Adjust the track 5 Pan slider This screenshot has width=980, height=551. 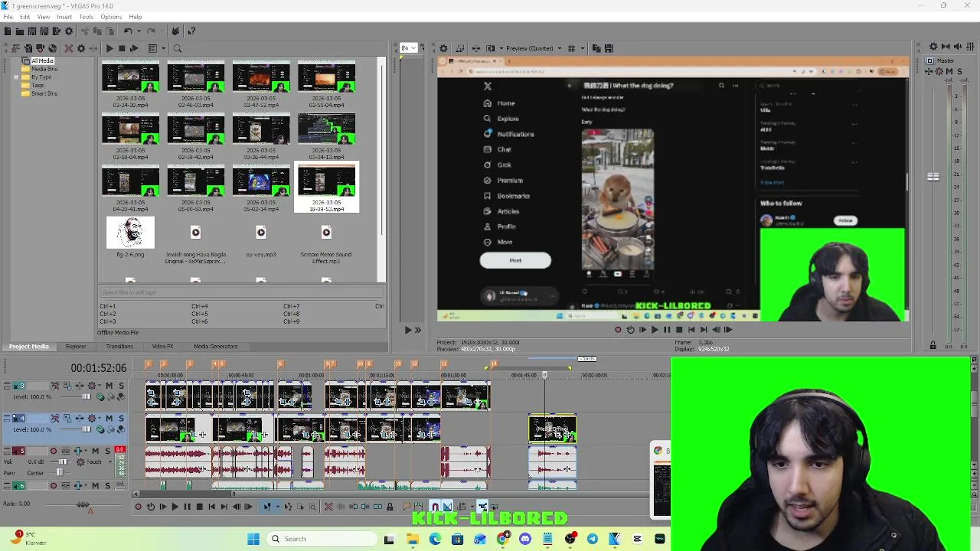(x=60, y=473)
